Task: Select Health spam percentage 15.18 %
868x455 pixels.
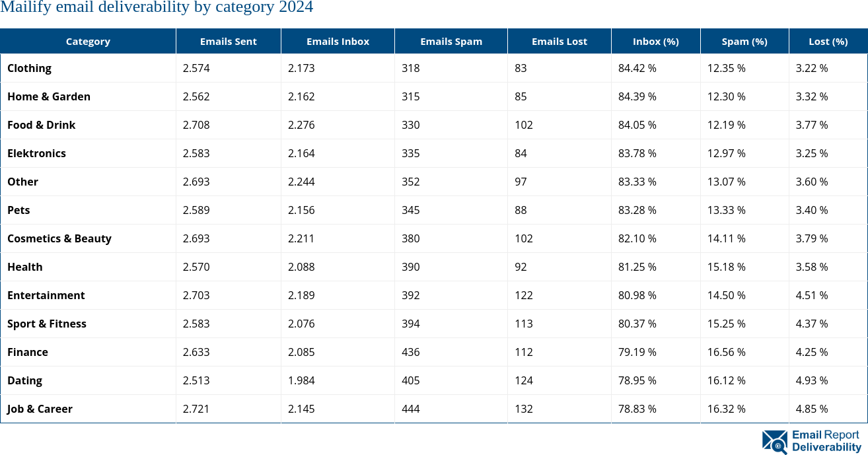Action: [727, 267]
